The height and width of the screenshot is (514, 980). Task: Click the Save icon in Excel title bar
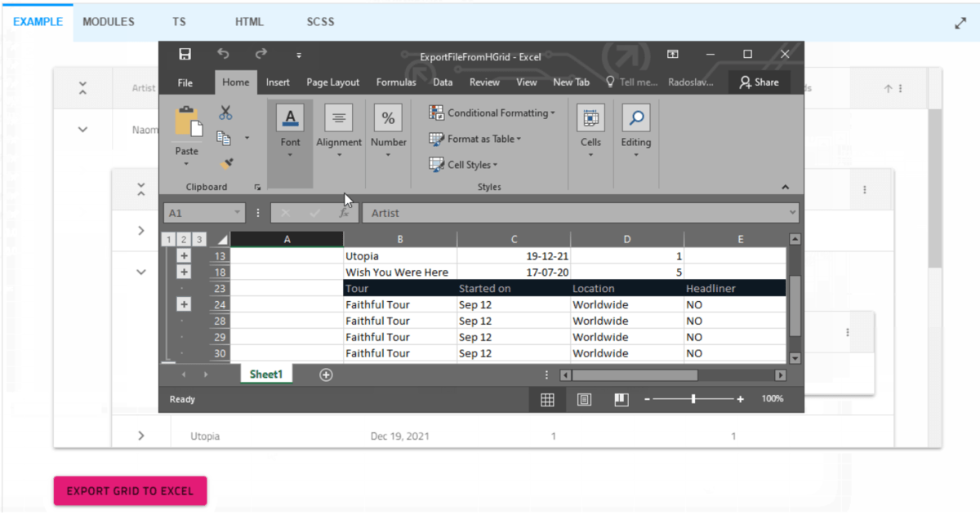(x=185, y=55)
